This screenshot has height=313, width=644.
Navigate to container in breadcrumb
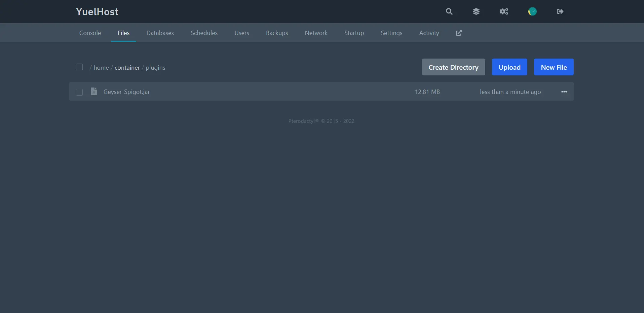(127, 68)
